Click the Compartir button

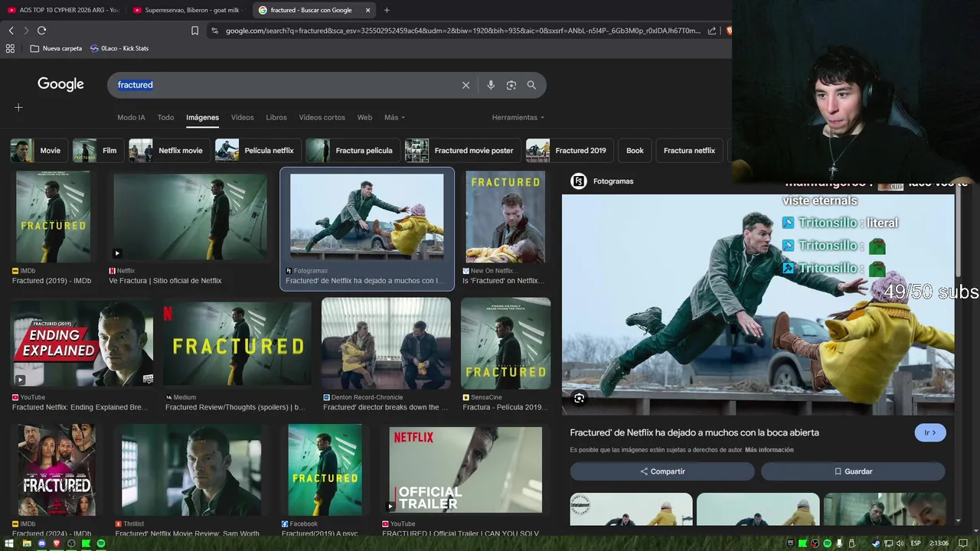tap(662, 471)
